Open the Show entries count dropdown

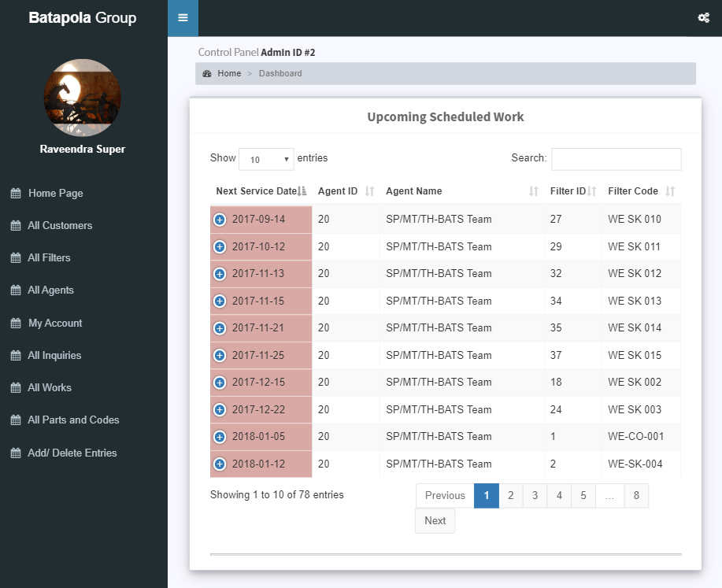point(266,159)
